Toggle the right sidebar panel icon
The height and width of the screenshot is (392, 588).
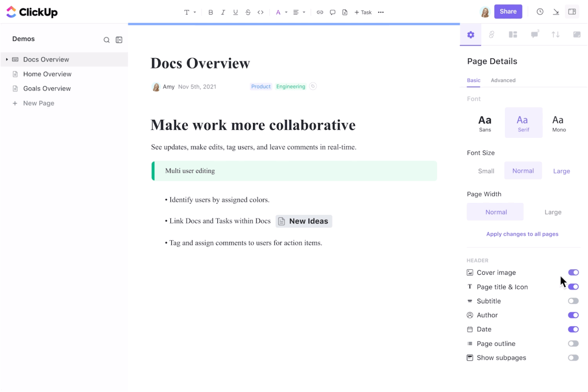click(x=572, y=12)
